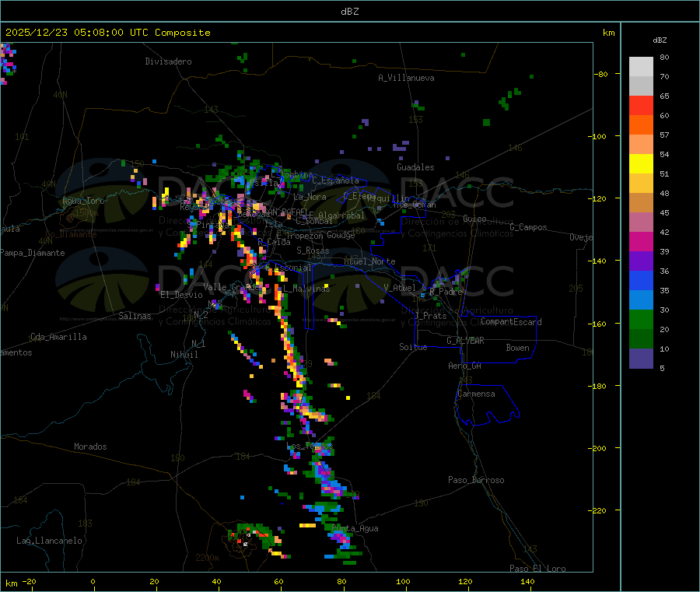Click the G_ALVEAR label

[x=465, y=341]
